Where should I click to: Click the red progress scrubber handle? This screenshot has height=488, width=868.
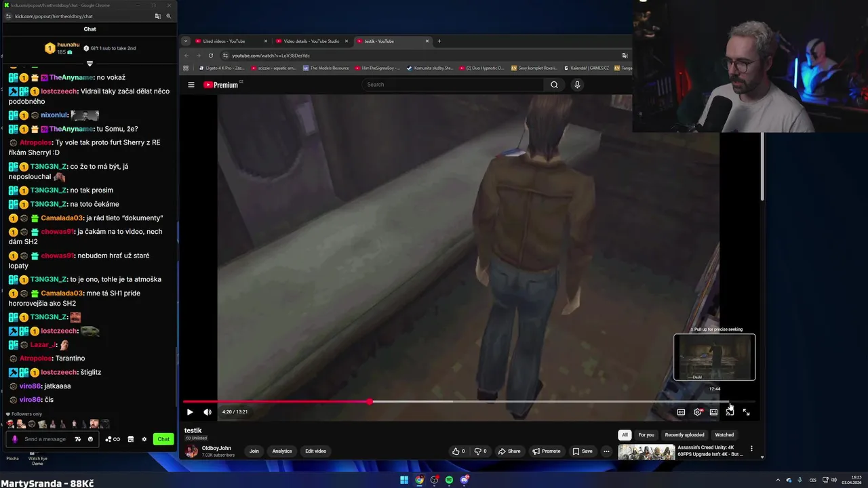[370, 401]
